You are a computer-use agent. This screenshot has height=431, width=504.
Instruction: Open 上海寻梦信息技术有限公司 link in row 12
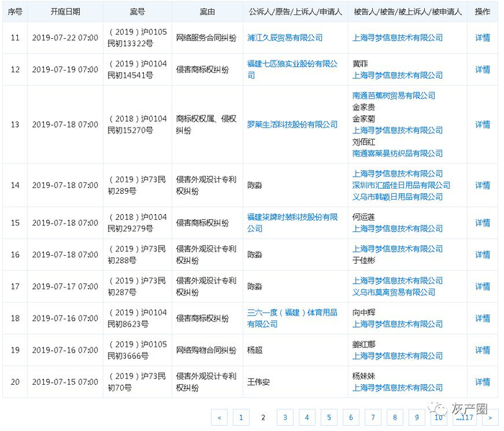(397, 76)
